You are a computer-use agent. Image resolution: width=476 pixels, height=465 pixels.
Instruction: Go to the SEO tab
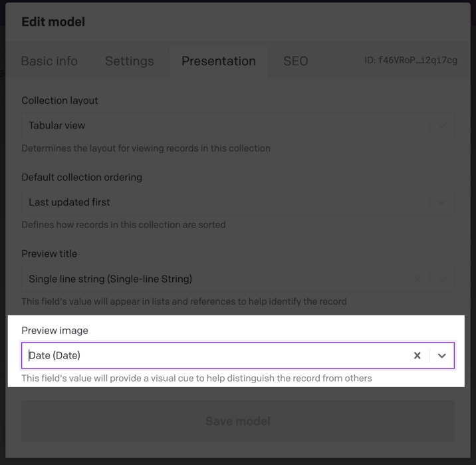tap(296, 61)
